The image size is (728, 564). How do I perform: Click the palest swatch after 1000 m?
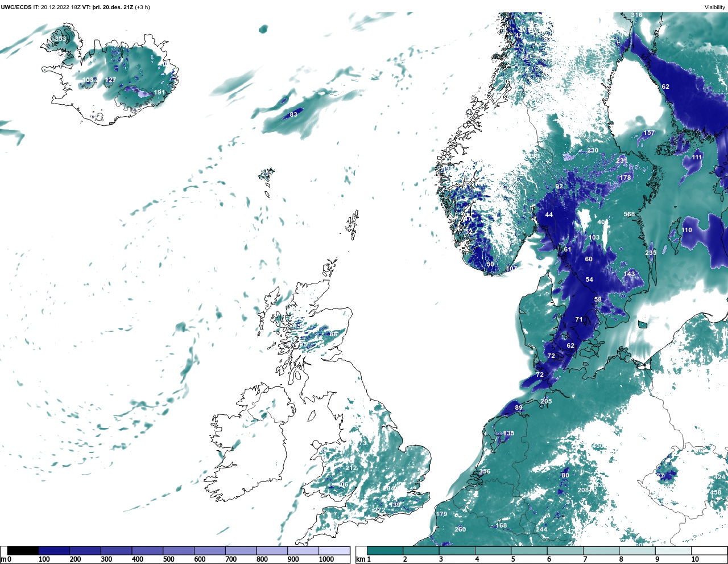pos(334,550)
